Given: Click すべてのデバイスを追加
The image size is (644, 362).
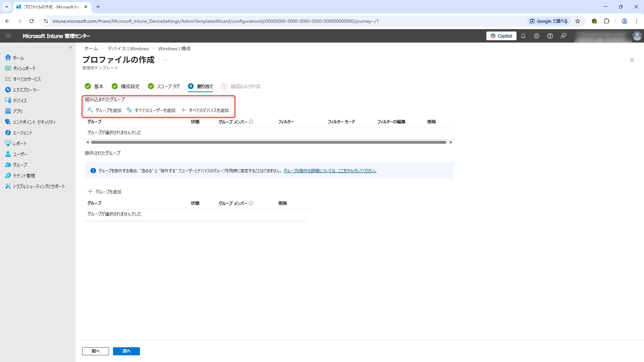Looking at the screenshot, I should coord(205,110).
